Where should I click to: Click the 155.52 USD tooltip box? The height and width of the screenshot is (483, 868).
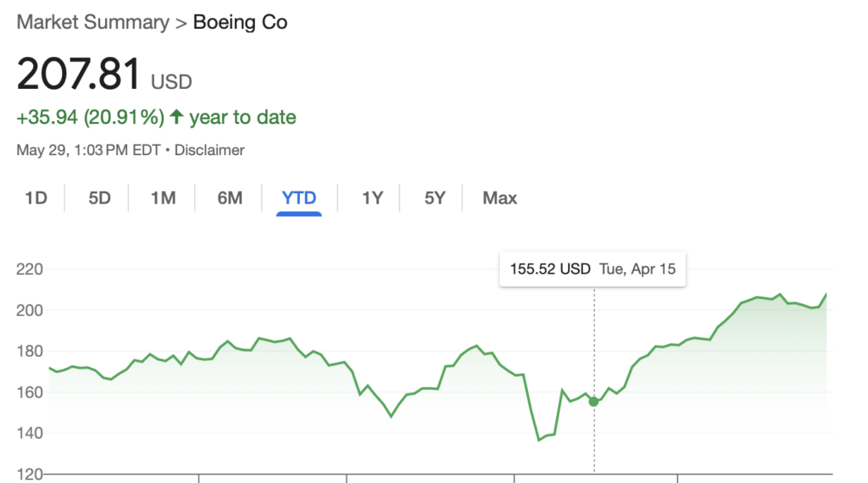pos(593,269)
